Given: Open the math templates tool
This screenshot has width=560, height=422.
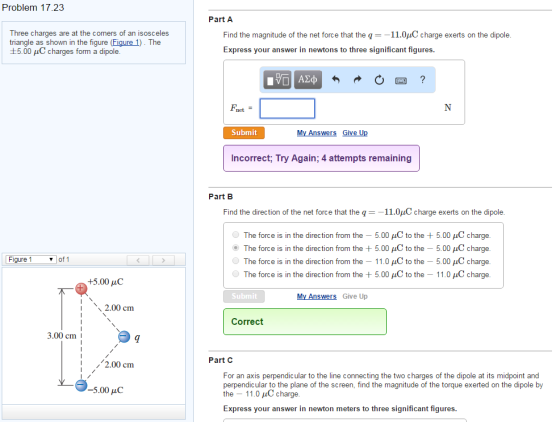Looking at the screenshot, I should pyautogui.click(x=277, y=79).
